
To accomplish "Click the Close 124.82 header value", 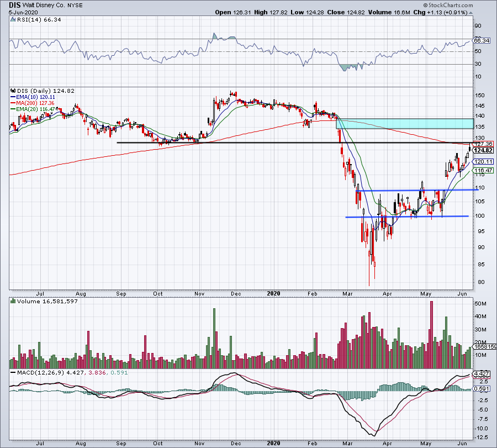I will click(346, 12).
